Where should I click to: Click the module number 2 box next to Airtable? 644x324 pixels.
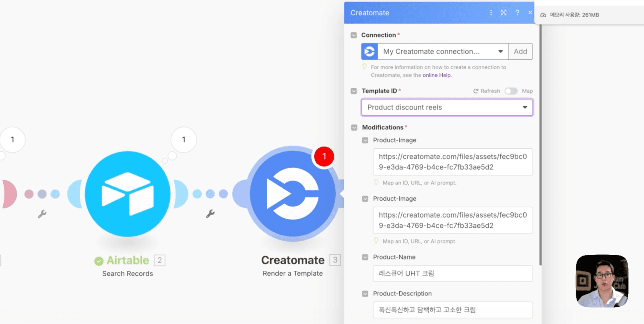coord(160,260)
